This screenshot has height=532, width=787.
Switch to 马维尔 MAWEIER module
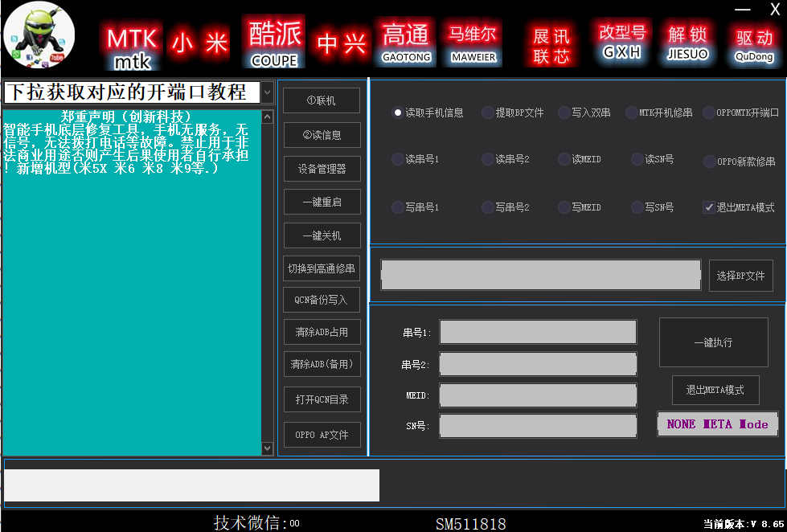pyautogui.click(x=473, y=43)
